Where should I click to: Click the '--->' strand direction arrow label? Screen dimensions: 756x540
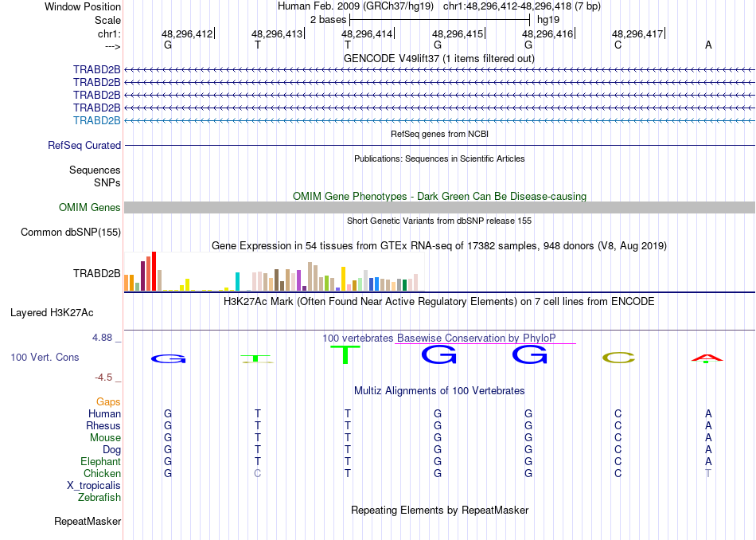[x=112, y=46]
